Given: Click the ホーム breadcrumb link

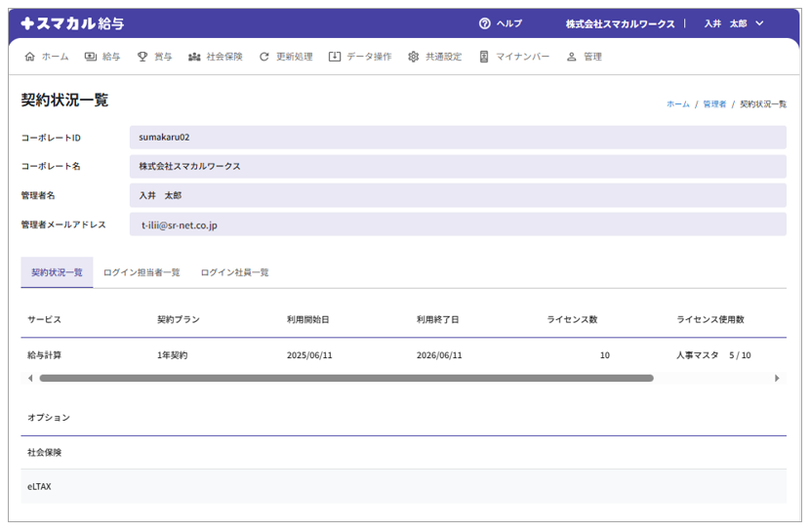Looking at the screenshot, I should tap(677, 103).
